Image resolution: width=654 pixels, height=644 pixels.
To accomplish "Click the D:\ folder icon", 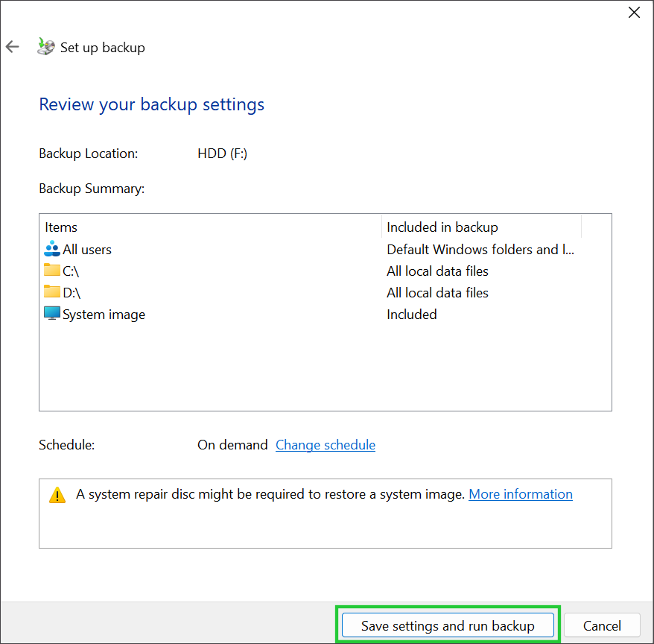I will pos(50,292).
